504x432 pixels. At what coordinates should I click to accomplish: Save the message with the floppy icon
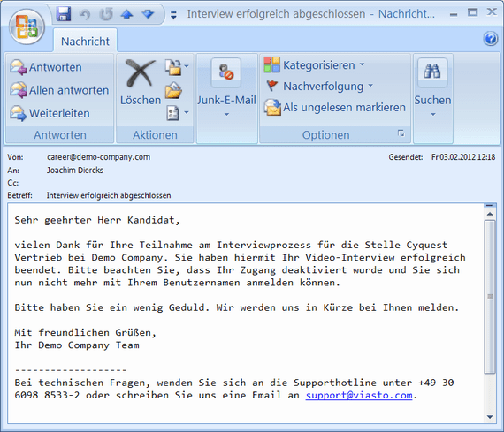click(64, 14)
